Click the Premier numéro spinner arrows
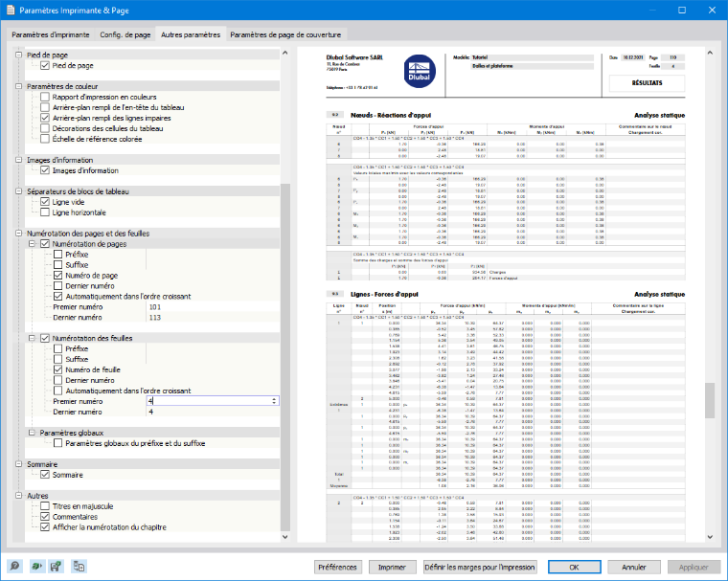The image size is (728, 581). pos(274,400)
